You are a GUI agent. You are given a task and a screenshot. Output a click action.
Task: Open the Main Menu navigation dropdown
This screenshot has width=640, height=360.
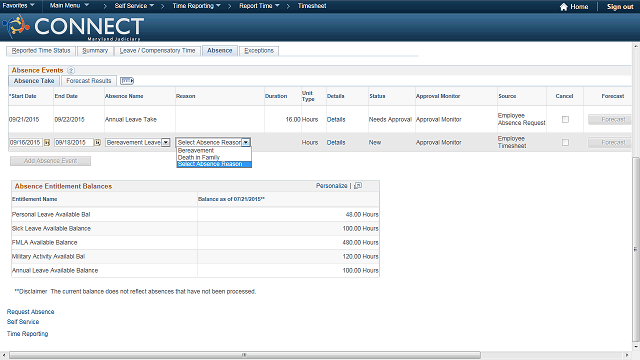click(x=69, y=6)
